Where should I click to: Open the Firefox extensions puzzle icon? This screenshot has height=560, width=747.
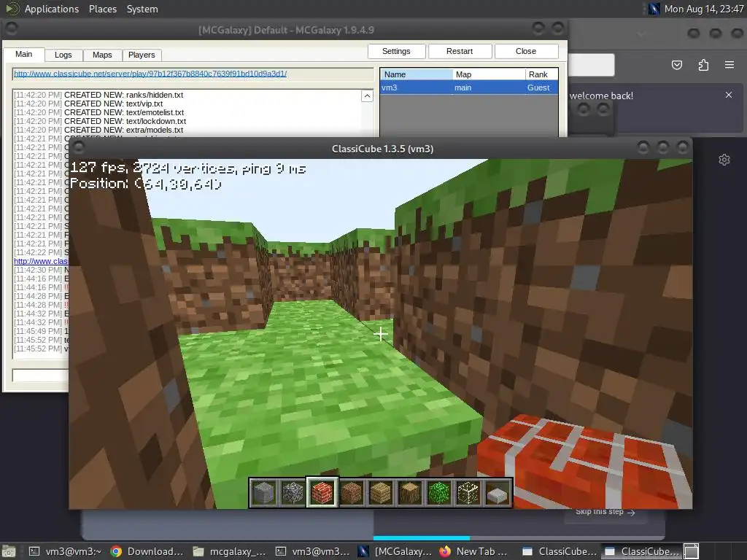pos(703,65)
